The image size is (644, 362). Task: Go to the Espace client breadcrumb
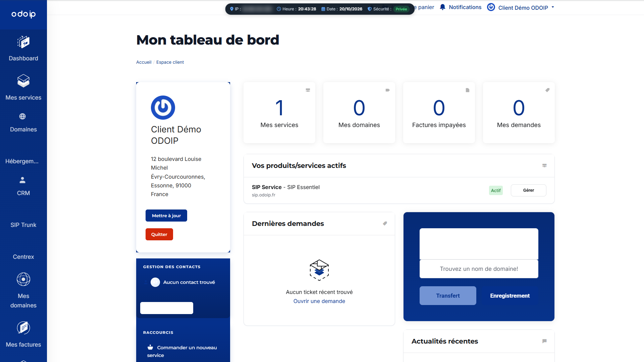tap(170, 62)
